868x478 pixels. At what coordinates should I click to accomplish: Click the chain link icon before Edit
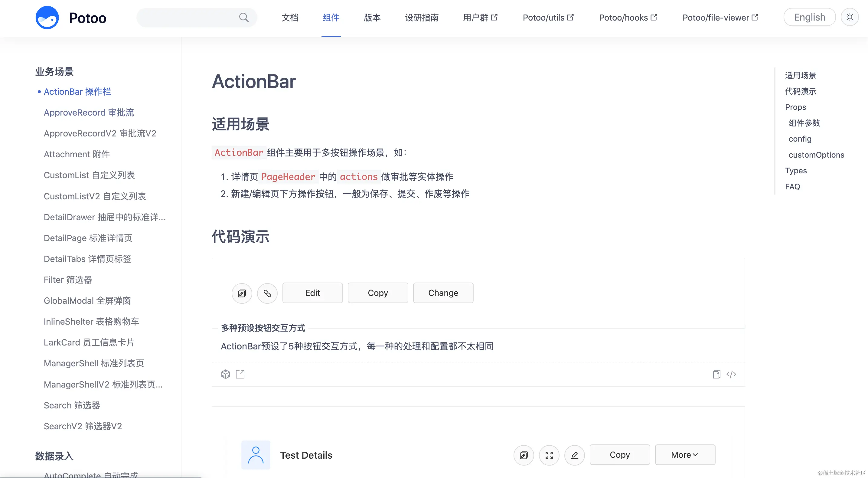point(267,293)
